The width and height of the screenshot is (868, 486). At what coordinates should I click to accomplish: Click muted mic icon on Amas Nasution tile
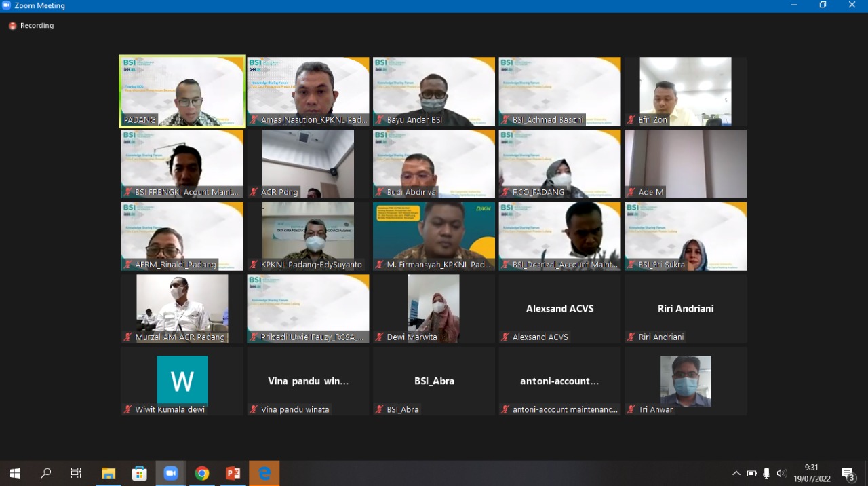pyautogui.click(x=254, y=120)
